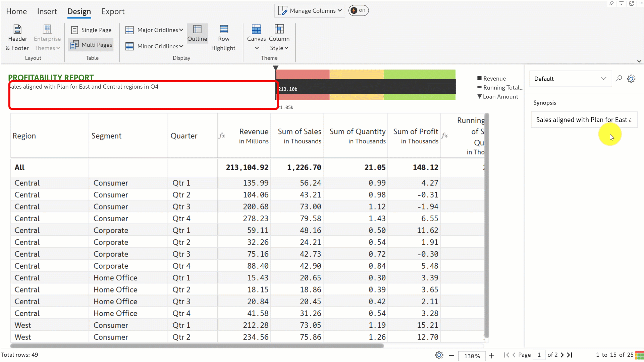Screen dimensions: 644x362
Task: Zoom in with the plus icon
Action: point(491,356)
